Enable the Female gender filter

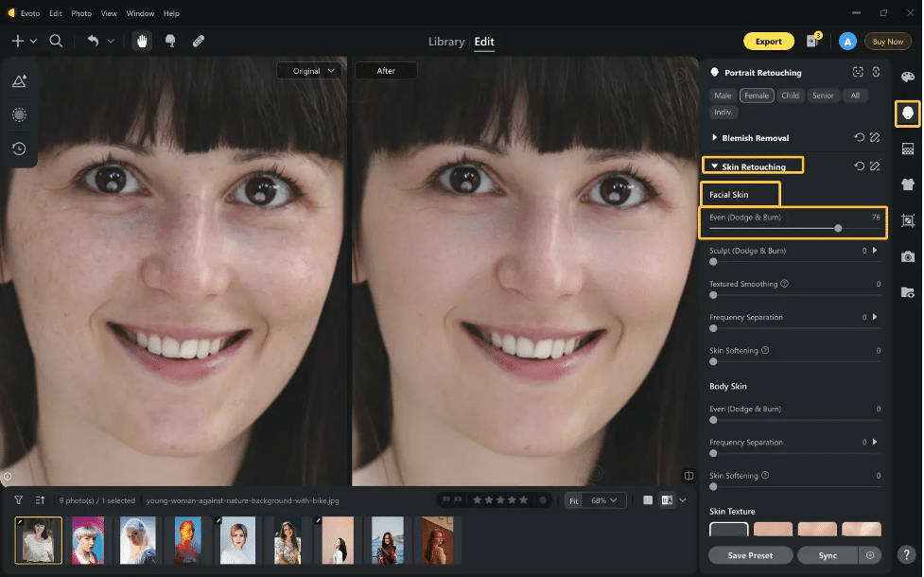[756, 96]
